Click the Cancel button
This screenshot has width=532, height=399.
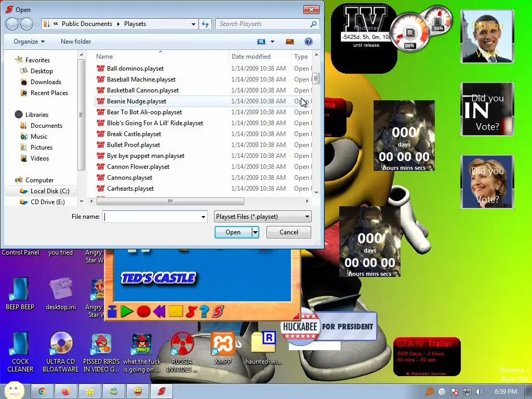coord(289,232)
